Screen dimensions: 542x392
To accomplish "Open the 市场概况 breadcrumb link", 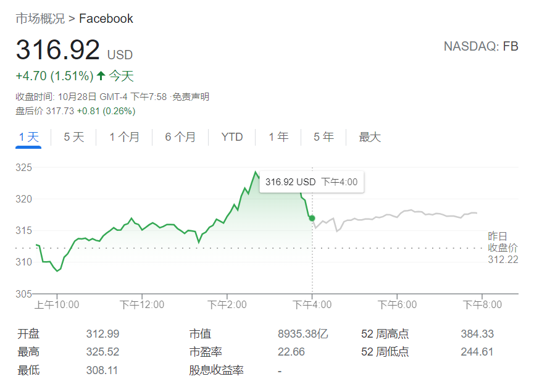I will (40, 19).
